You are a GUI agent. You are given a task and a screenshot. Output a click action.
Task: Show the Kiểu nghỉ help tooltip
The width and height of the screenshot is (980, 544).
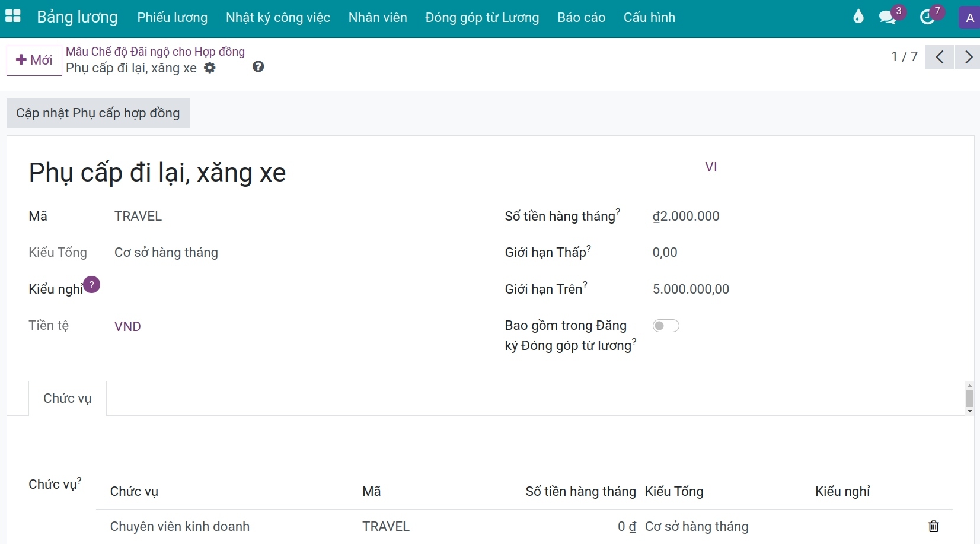coord(91,285)
